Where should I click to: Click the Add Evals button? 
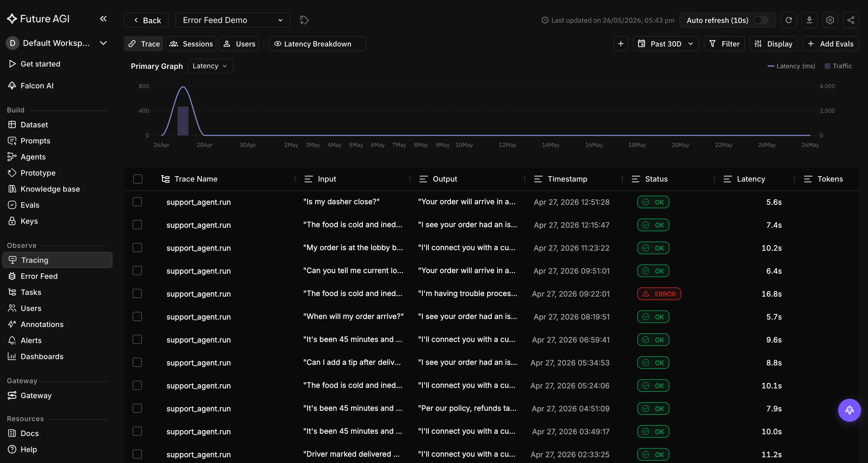[x=830, y=44]
